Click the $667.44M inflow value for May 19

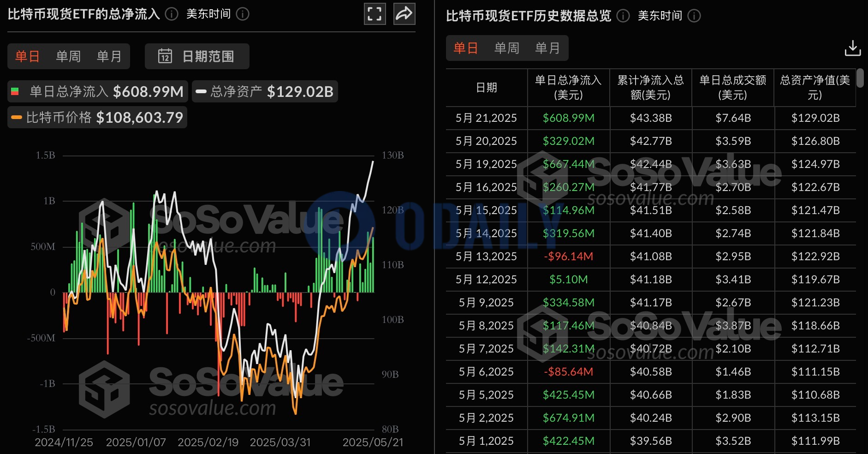tap(569, 164)
